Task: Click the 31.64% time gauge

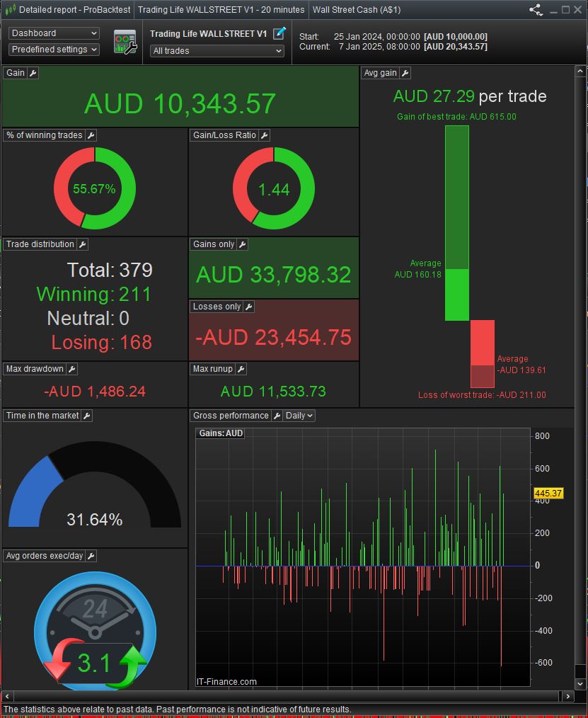Action: (95, 485)
